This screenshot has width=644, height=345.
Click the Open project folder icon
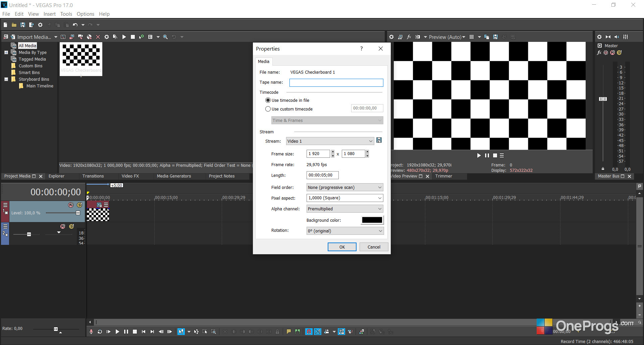point(14,25)
